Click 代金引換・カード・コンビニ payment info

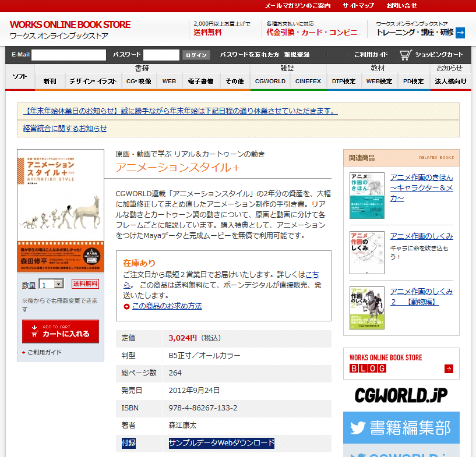[312, 33]
